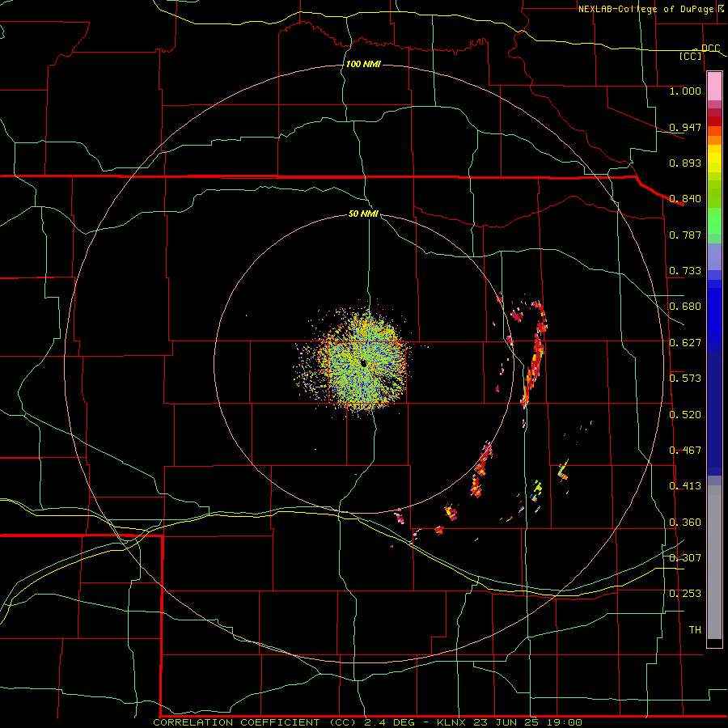Select the 0.733 scale value
Image resolution: width=728 pixels, height=728 pixels.
[685, 271]
